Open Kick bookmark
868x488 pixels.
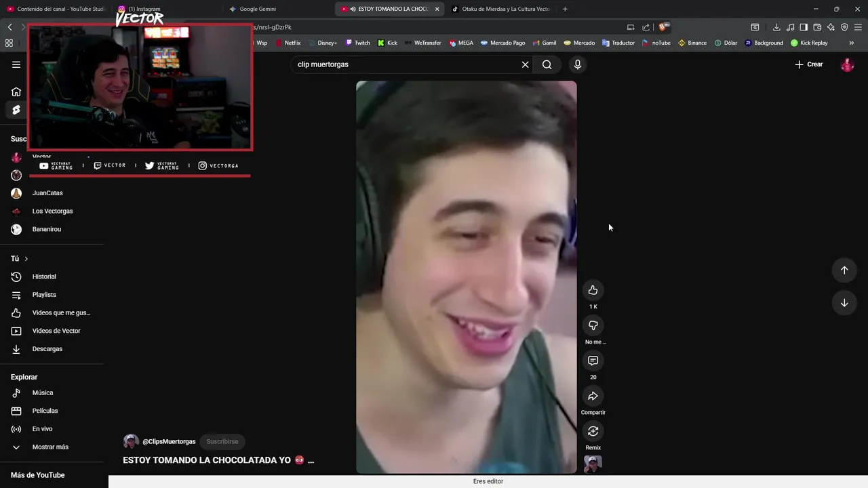coord(388,43)
